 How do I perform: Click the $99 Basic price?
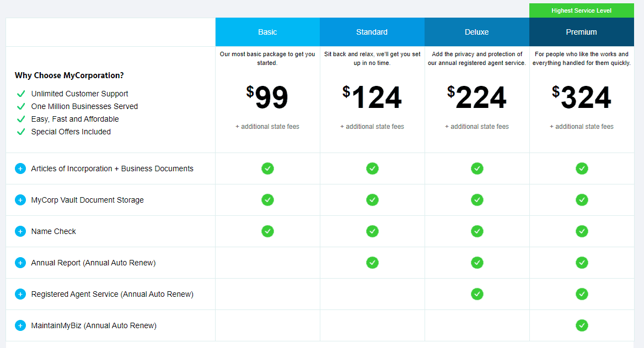point(267,97)
